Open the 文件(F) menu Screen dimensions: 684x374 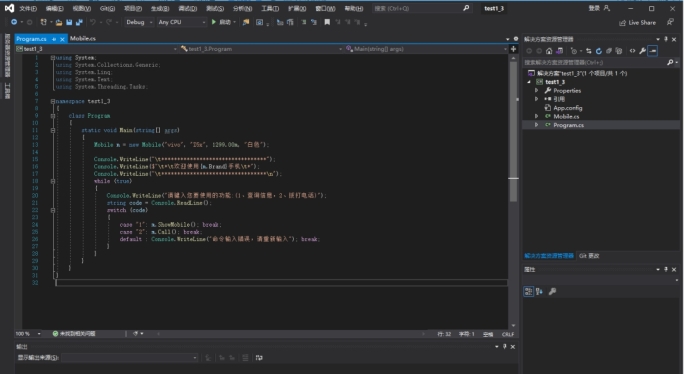(x=28, y=8)
